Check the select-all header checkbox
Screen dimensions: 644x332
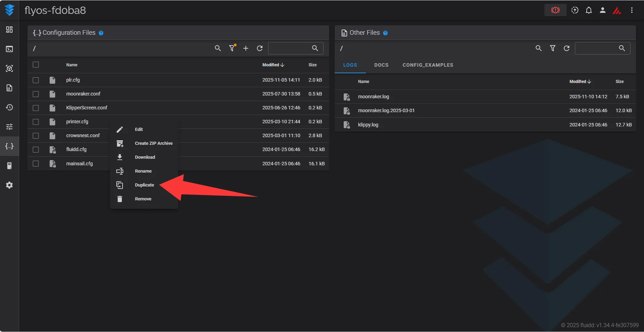point(36,65)
